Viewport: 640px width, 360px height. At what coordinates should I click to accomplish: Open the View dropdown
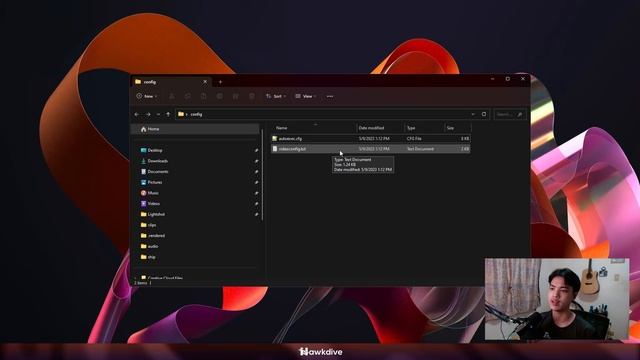point(306,96)
